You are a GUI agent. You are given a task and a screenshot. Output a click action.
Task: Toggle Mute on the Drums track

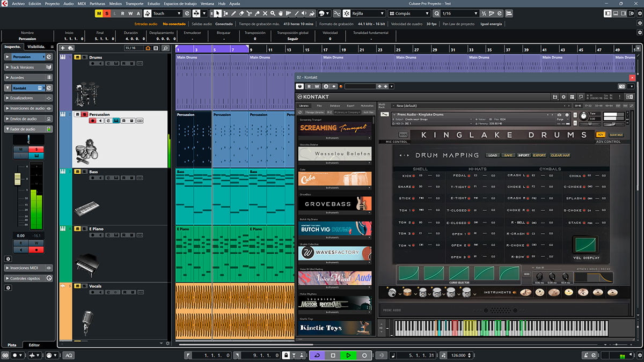click(x=77, y=57)
